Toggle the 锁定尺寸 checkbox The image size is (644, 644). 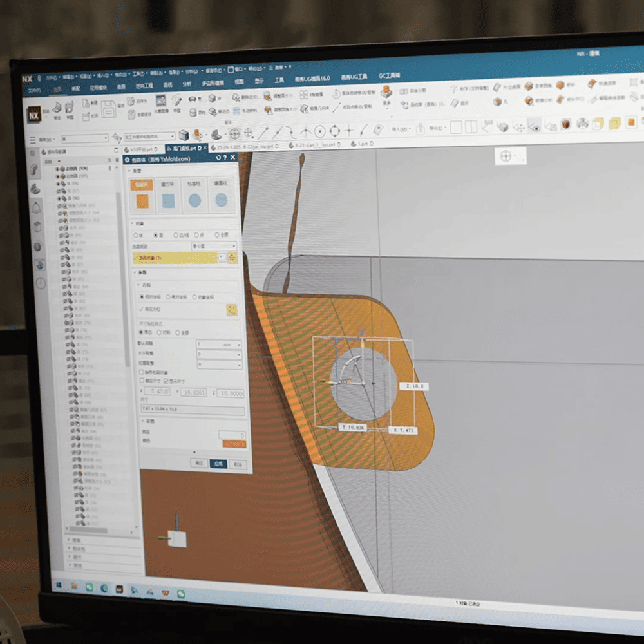click(142, 381)
